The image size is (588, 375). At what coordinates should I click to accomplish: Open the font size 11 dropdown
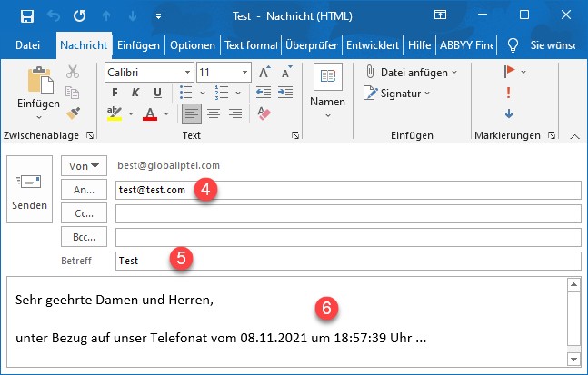(244, 73)
